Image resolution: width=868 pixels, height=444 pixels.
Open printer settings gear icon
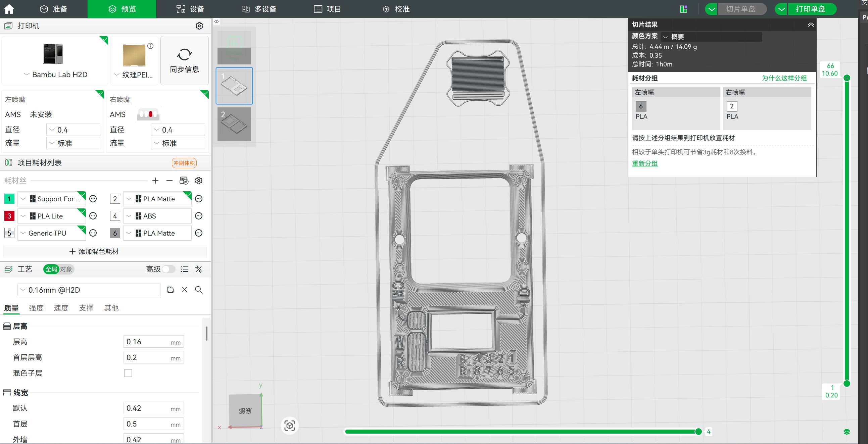pyautogui.click(x=199, y=26)
